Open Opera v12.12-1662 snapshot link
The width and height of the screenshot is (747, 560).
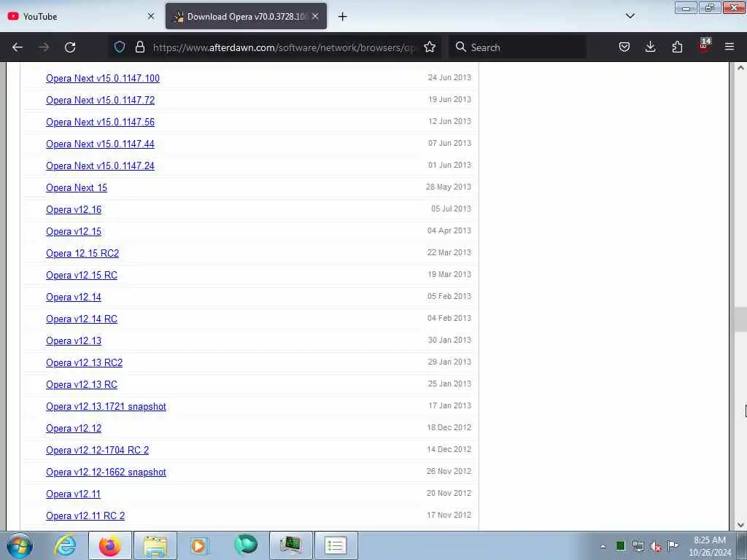pos(106,472)
